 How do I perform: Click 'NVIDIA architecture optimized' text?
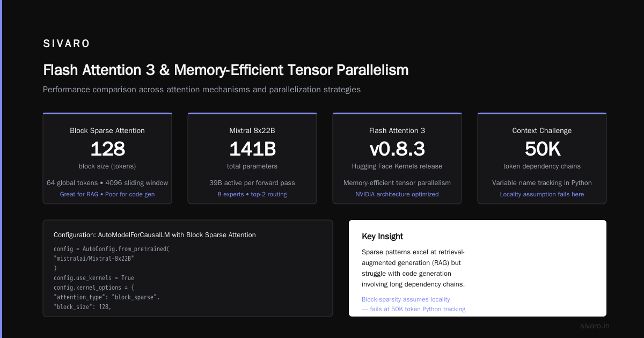click(397, 194)
